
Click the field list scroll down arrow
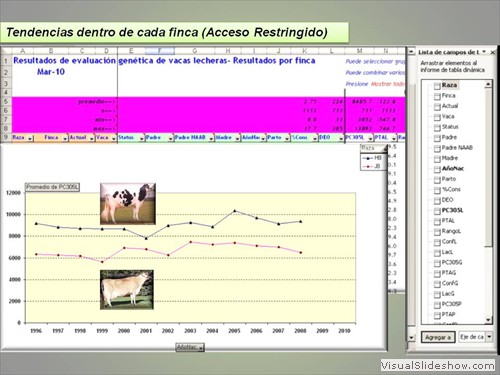click(x=488, y=320)
